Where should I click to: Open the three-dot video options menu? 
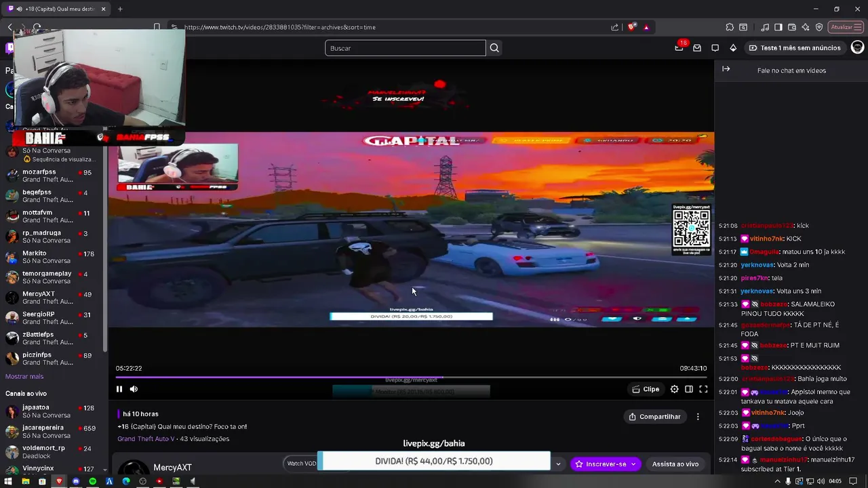point(698,417)
